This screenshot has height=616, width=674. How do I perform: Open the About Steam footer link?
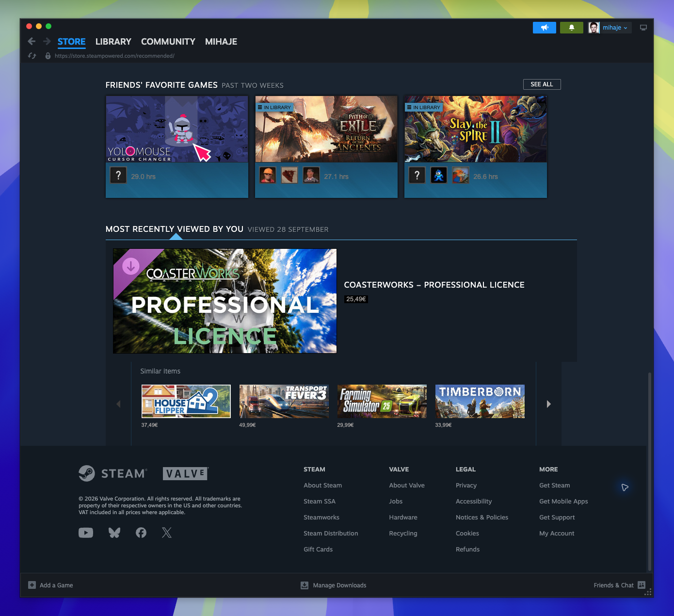[323, 485]
